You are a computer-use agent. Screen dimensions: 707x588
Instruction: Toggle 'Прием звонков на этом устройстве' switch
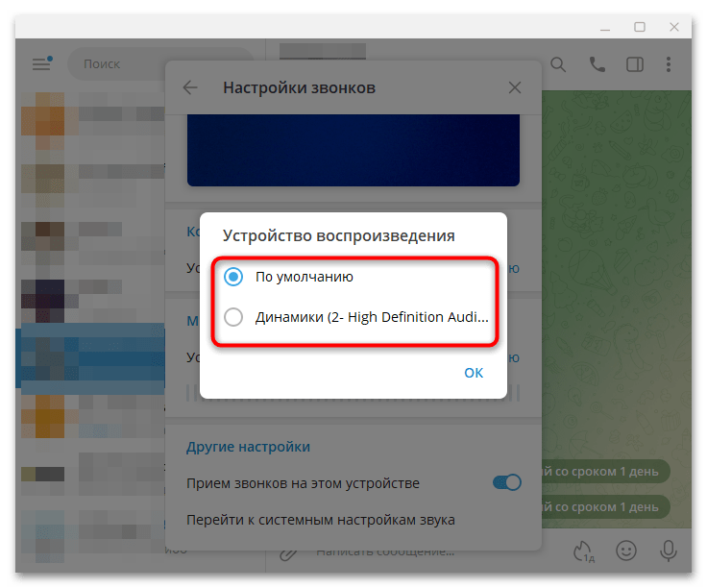pyautogui.click(x=507, y=482)
